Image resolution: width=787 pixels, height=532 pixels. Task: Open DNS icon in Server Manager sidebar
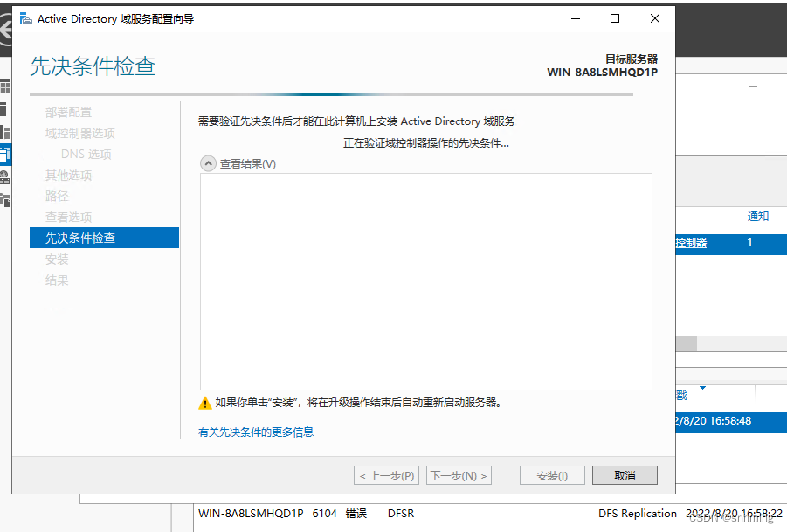pyautogui.click(x=5, y=177)
